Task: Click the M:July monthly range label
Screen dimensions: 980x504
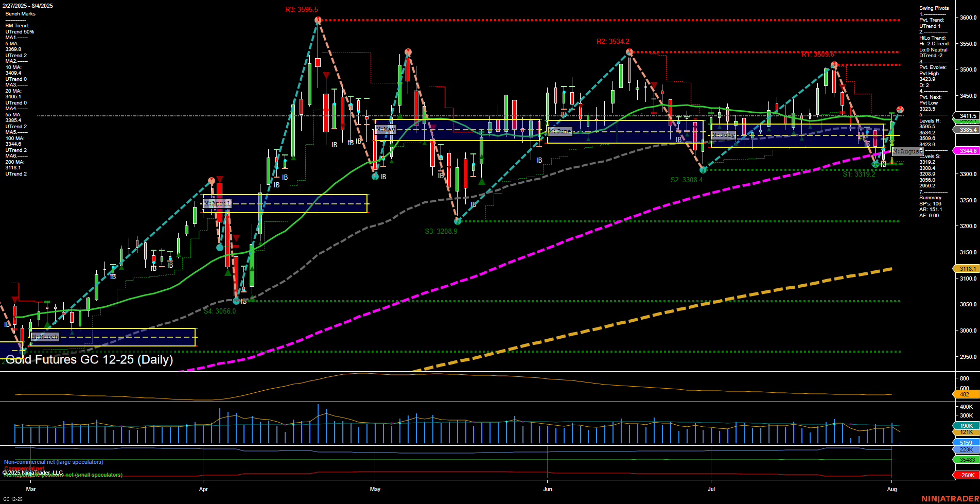Action: point(724,135)
